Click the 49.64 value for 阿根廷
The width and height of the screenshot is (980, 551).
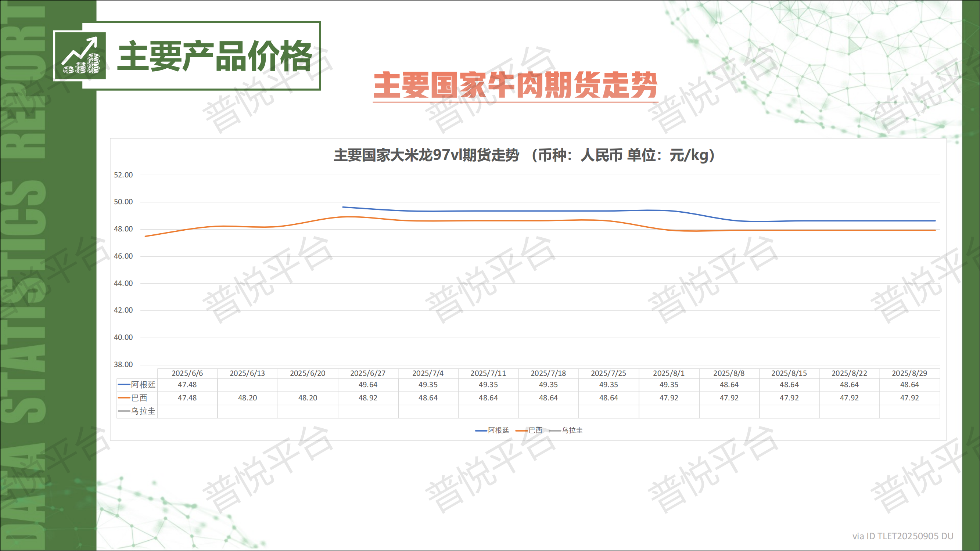pos(368,385)
